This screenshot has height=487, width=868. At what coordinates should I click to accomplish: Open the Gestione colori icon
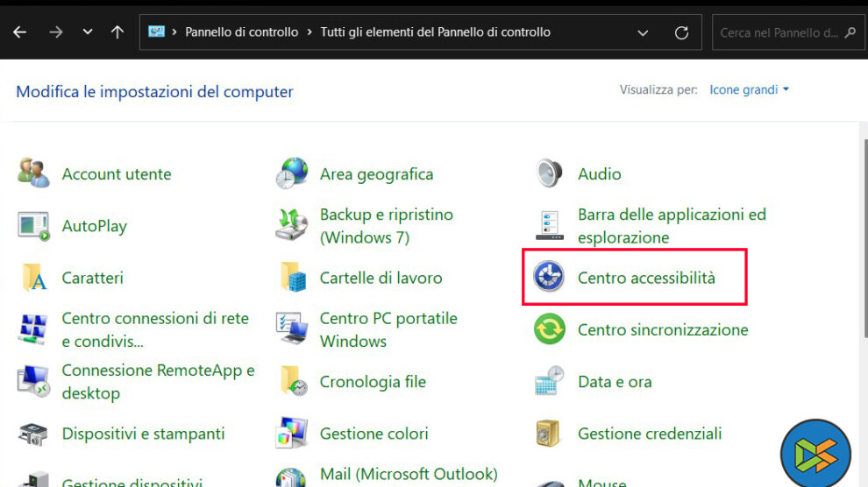click(292, 433)
